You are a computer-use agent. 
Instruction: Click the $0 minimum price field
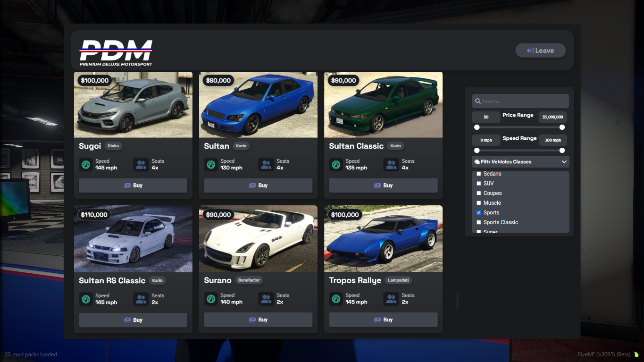click(x=486, y=117)
